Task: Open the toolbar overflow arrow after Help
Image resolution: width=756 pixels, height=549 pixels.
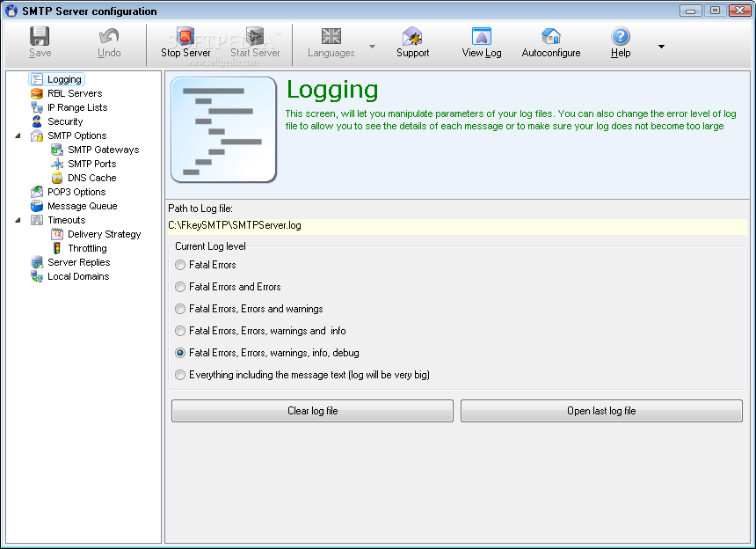Action: tap(661, 47)
